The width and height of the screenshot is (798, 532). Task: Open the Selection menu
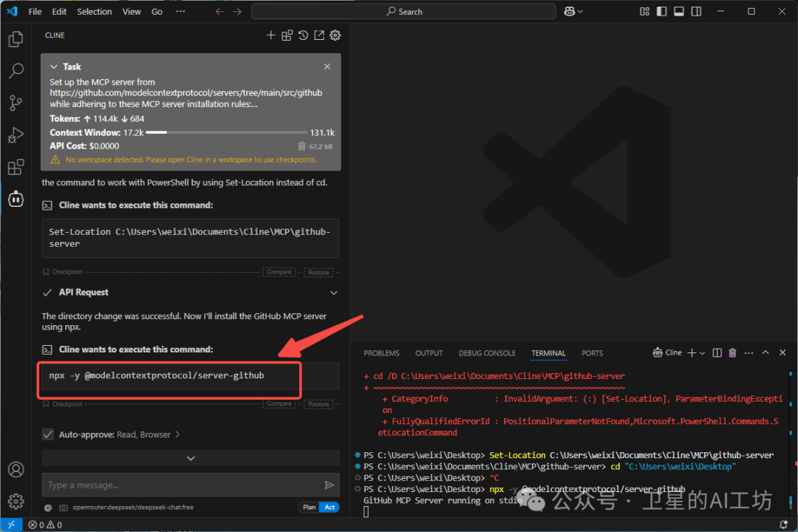tap(95, 12)
